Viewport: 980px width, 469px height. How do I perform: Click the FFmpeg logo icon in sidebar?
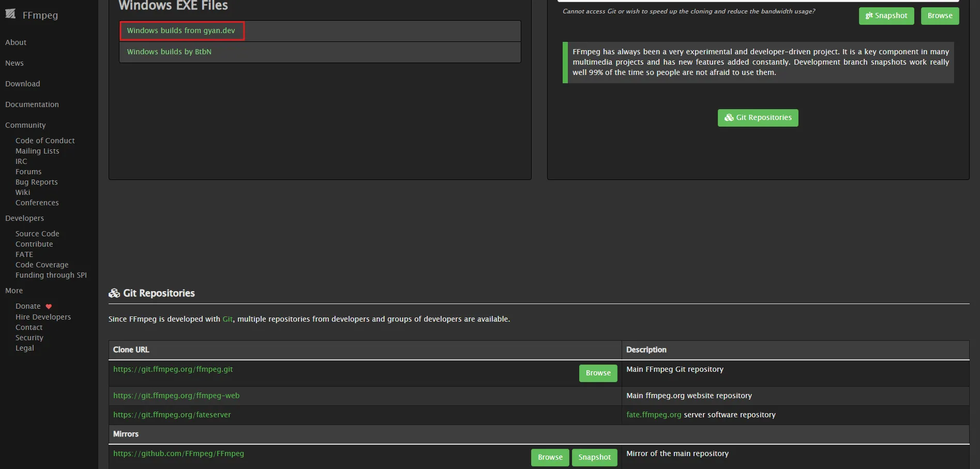click(x=10, y=14)
